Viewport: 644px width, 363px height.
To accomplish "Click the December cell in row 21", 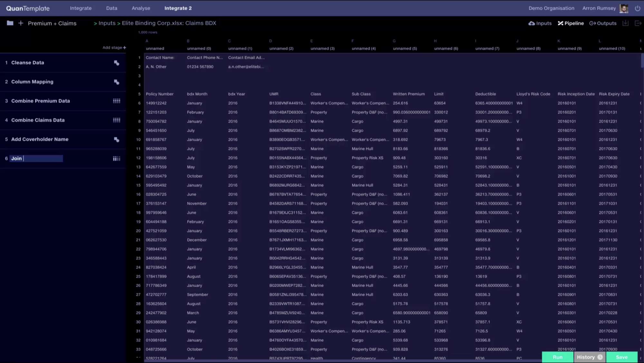I will [197, 240].
